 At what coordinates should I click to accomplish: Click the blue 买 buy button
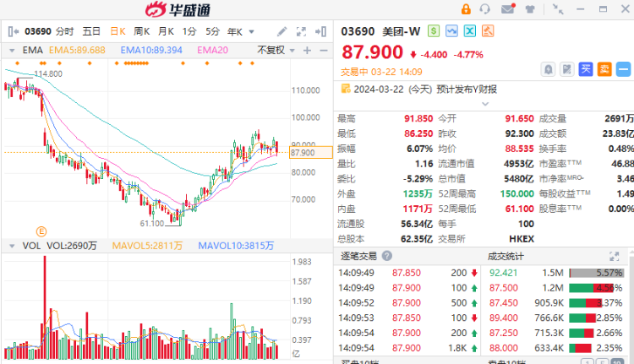pyautogui.click(x=586, y=69)
